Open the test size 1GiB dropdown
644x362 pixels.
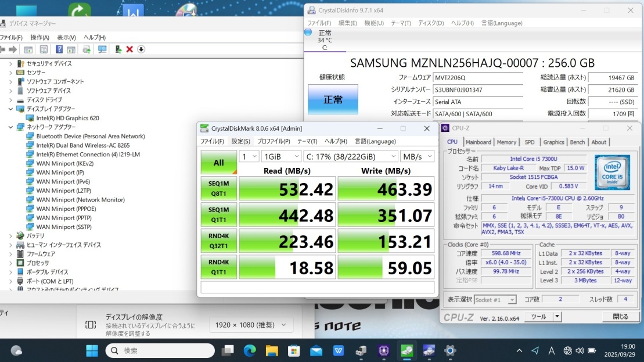coord(281,156)
